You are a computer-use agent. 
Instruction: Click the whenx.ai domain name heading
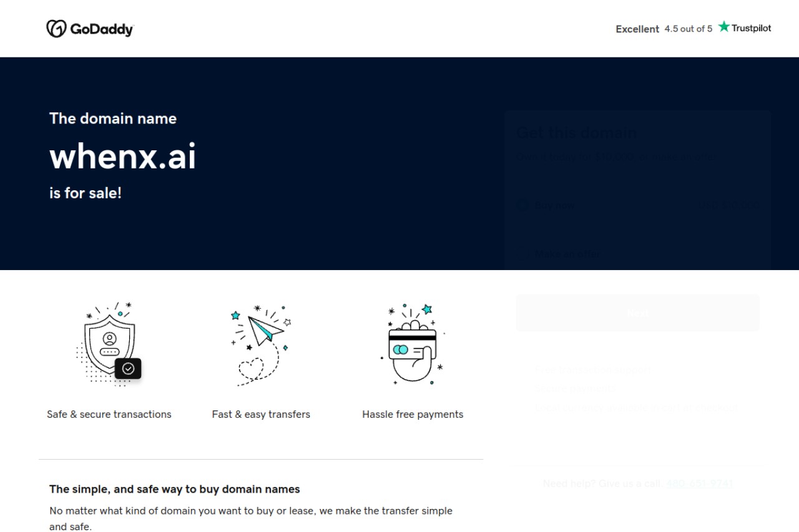(x=123, y=156)
